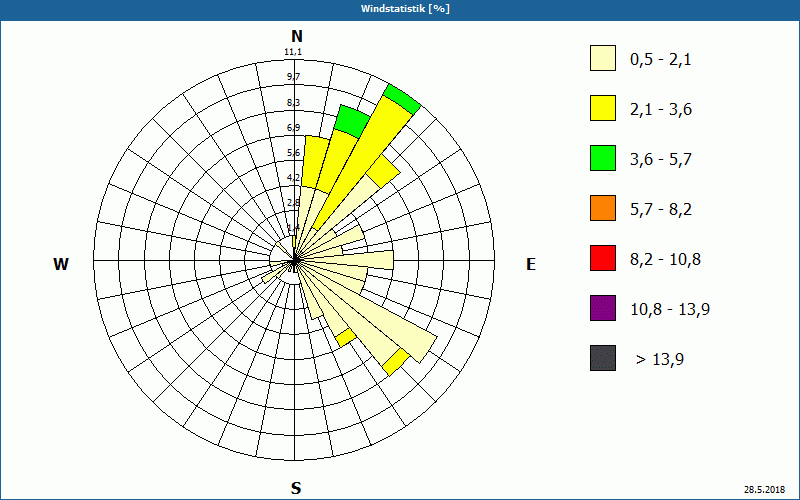The image size is (800, 500).
Task: Click the N compass label
Action: (x=296, y=36)
